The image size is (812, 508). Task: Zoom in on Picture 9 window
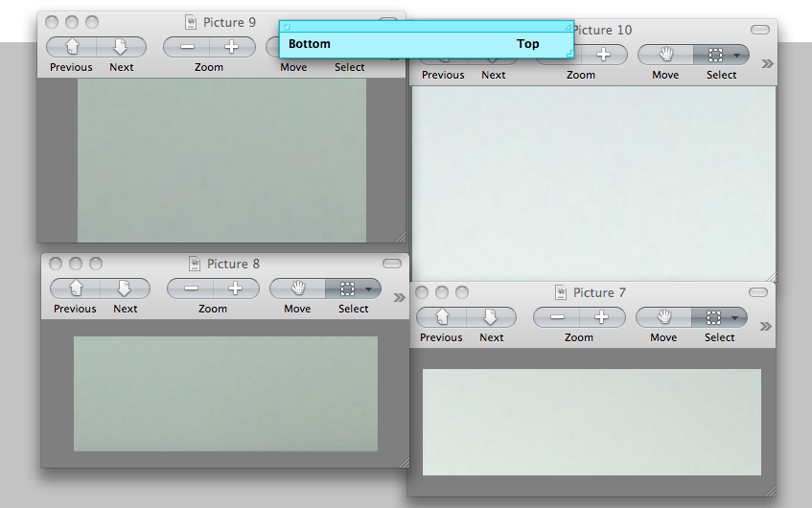click(232, 47)
